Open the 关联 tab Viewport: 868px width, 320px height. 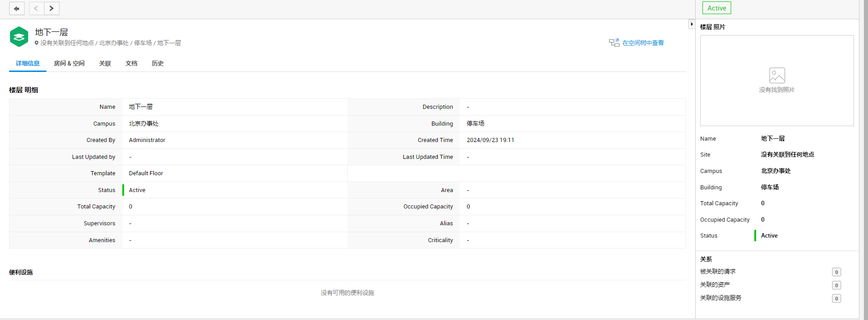[105, 63]
